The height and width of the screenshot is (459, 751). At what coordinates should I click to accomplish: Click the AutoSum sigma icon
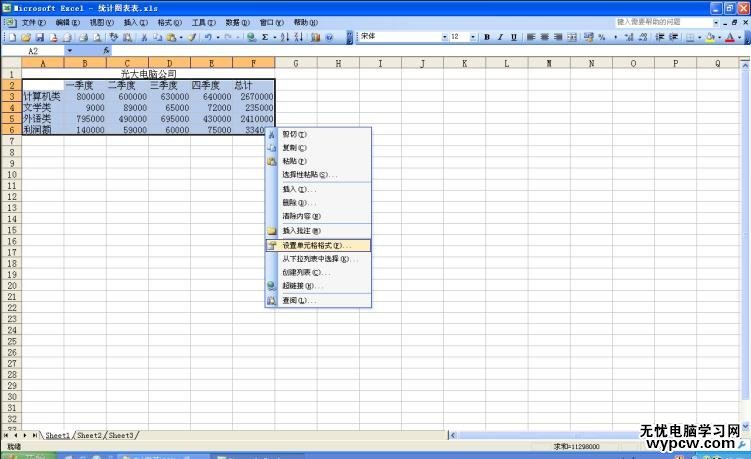click(265, 37)
